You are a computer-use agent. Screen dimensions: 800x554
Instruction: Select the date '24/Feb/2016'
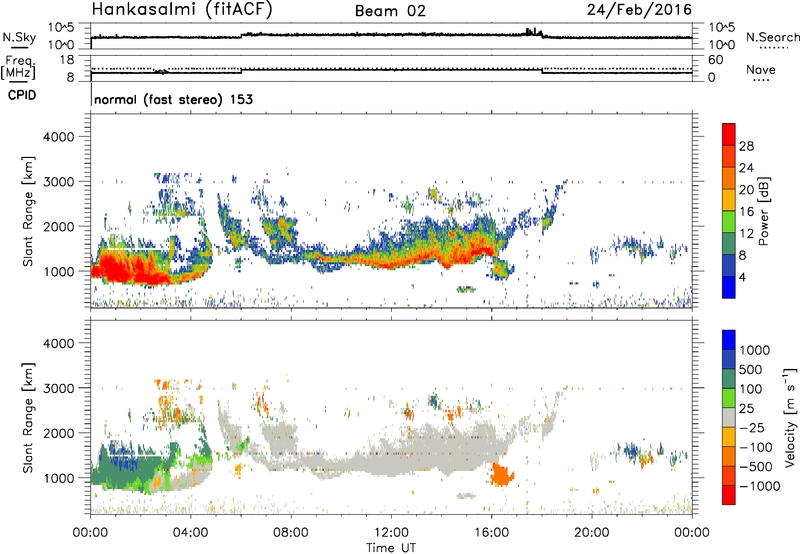tap(639, 9)
